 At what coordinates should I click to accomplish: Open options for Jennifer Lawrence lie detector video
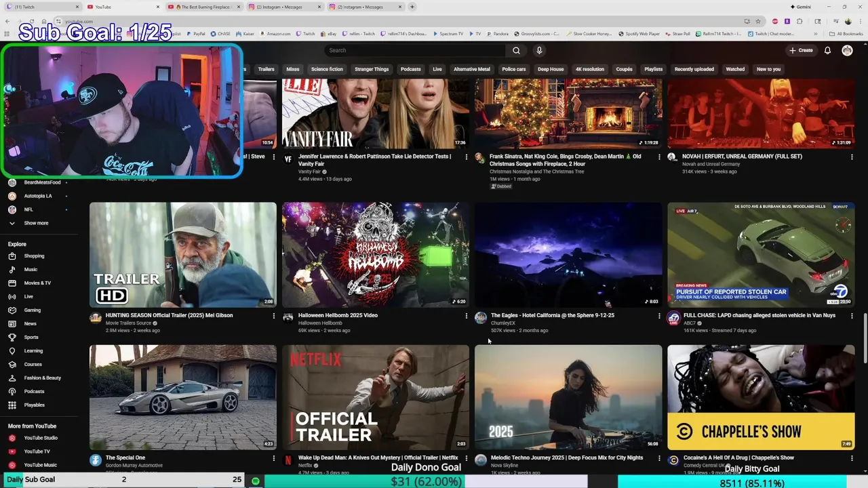(x=467, y=157)
